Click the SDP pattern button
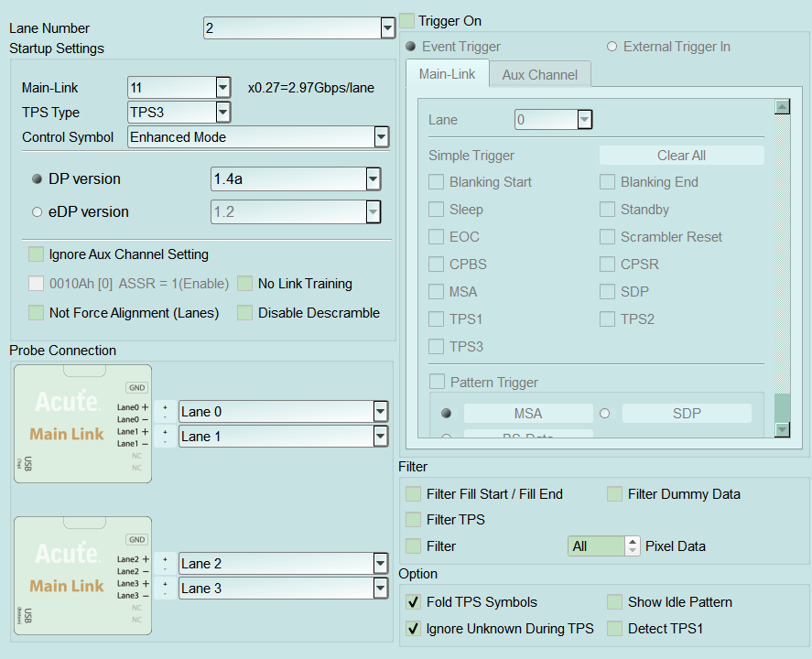The width and height of the screenshot is (812, 659). coord(687,413)
